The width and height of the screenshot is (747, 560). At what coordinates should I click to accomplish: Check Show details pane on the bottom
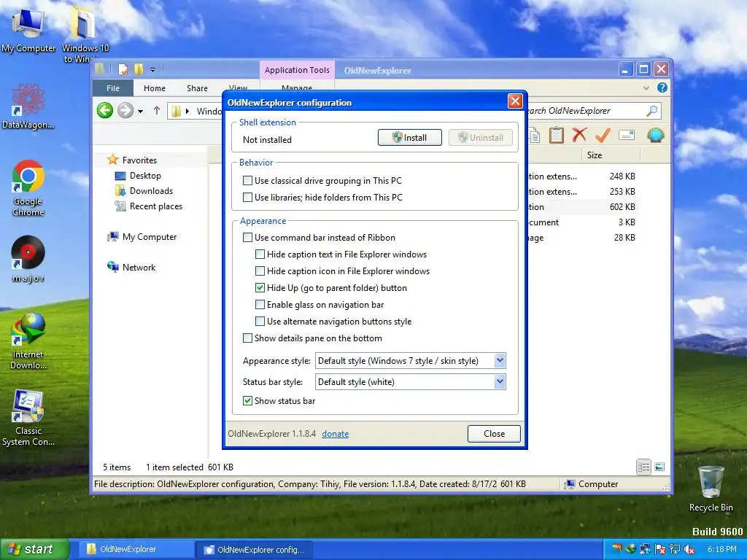[x=247, y=338]
